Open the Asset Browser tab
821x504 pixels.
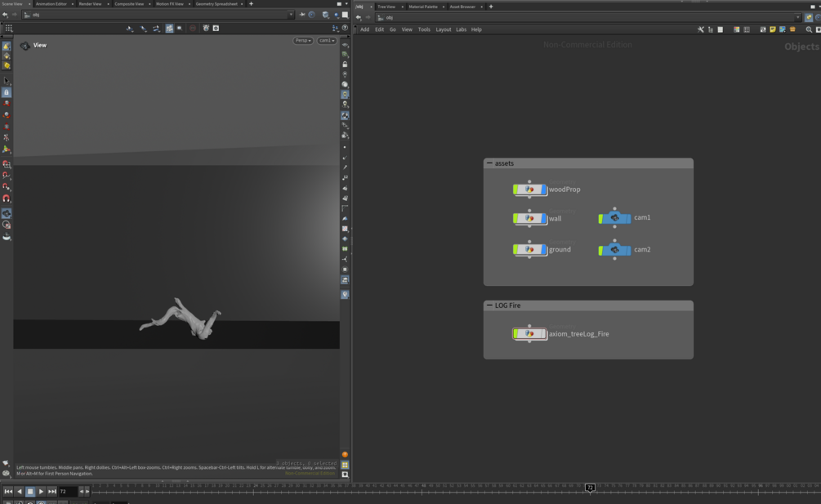462,7
